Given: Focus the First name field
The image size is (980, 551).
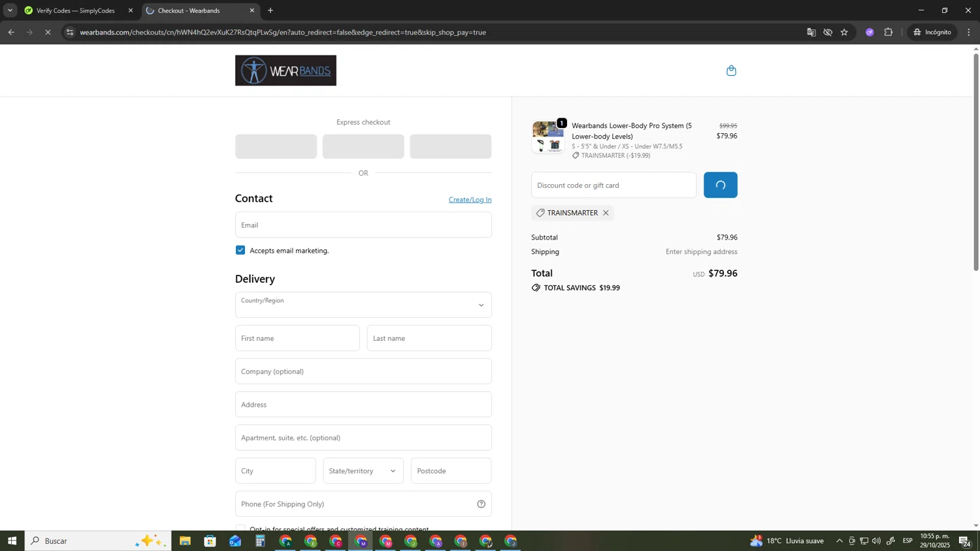Looking at the screenshot, I should click(x=297, y=338).
